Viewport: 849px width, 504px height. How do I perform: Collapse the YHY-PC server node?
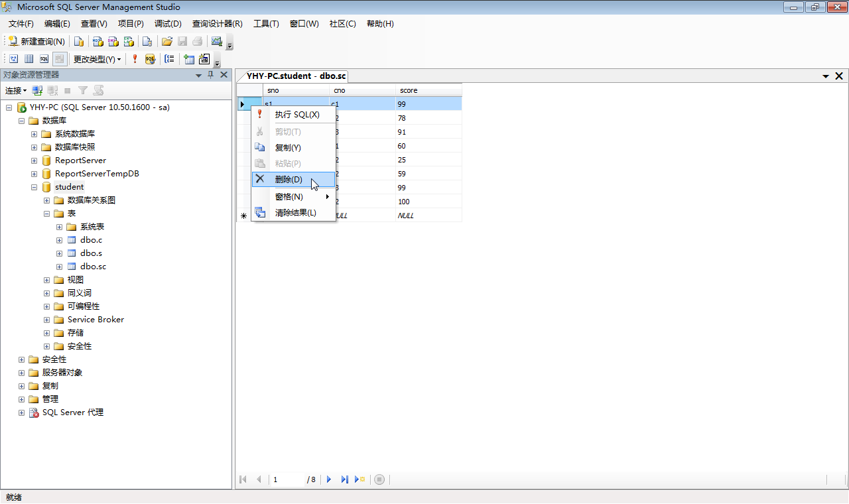[x=9, y=107]
